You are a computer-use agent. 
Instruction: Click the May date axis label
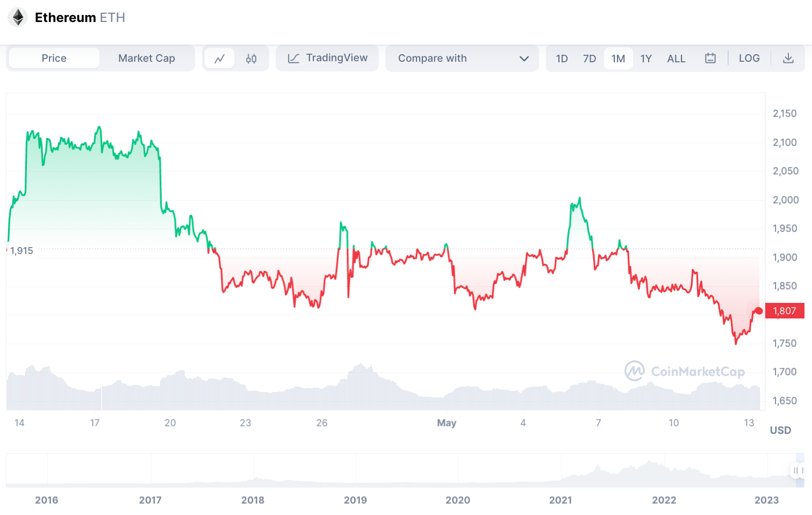[x=447, y=423]
